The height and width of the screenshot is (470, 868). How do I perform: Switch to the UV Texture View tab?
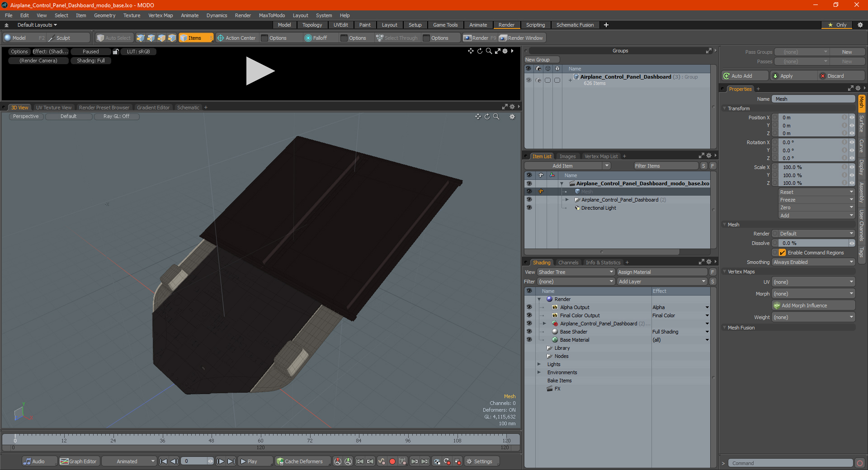click(54, 108)
